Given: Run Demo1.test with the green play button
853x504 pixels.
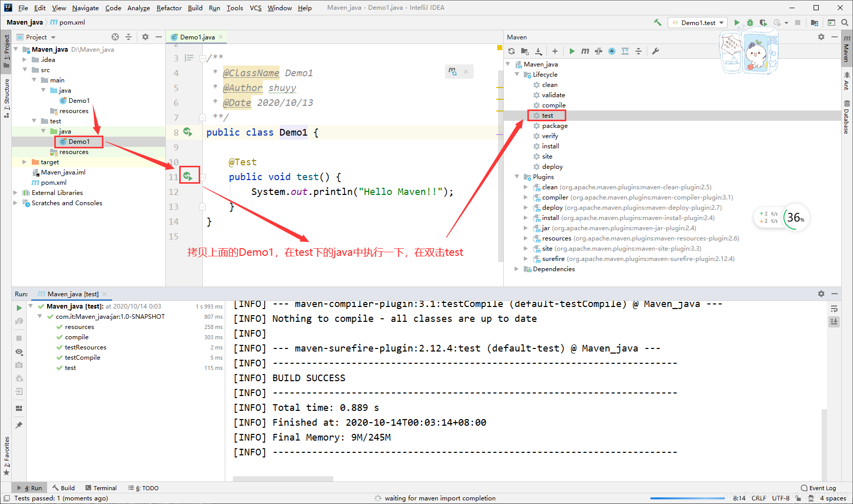Looking at the screenshot, I should tap(737, 23).
